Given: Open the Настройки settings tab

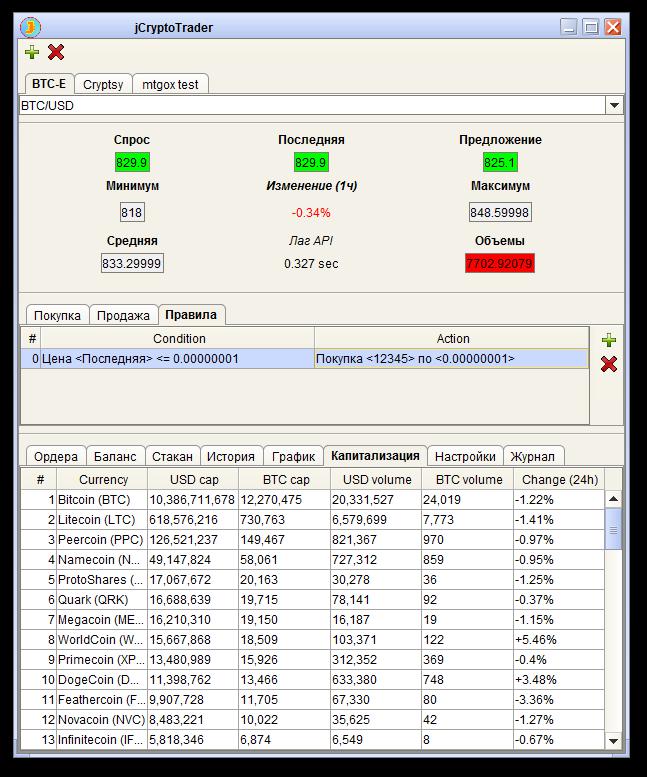Looking at the screenshot, I should point(465,456).
